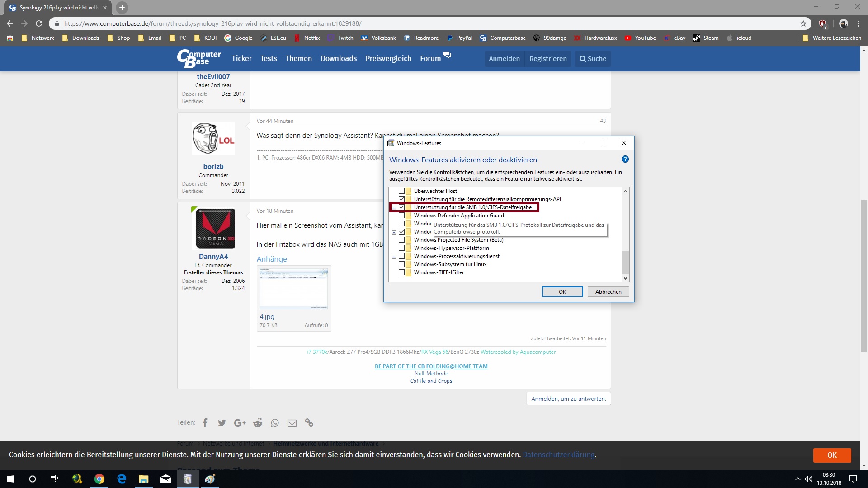Screen dimensions: 868x488
Task: Open the Mail app in the taskbar
Action: click(166, 479)
